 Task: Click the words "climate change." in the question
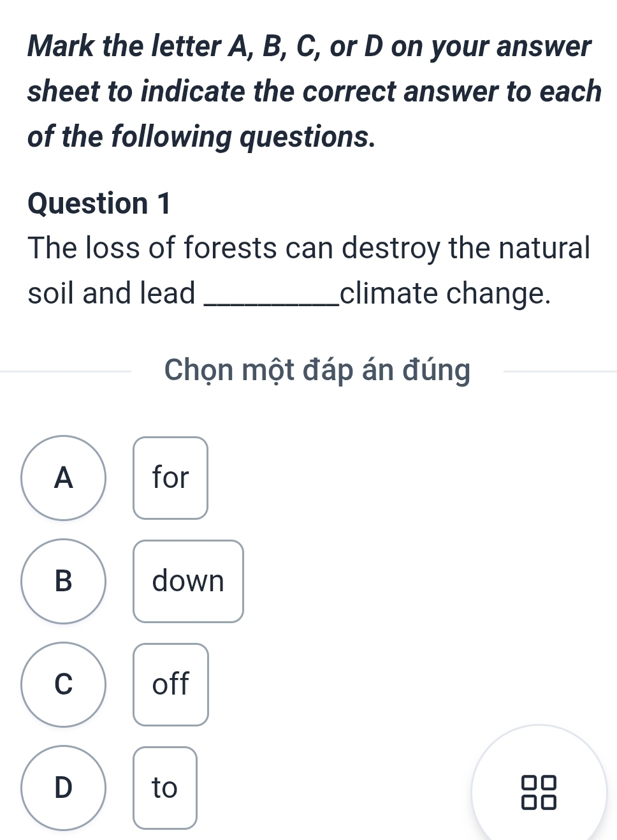[445, 293]
